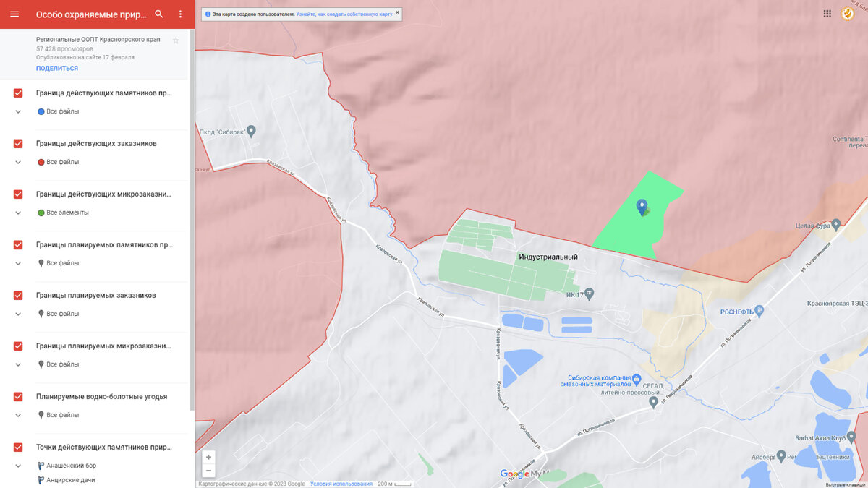Uncheck Границы планируемых памятников layer
The height and width of the screenshot is (488, 868).
click(18, 245)
